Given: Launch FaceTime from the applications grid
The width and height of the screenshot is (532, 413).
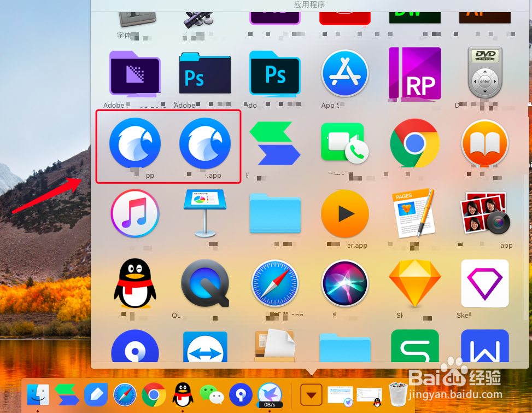Looking at the screenshot, I should [344, 143].
